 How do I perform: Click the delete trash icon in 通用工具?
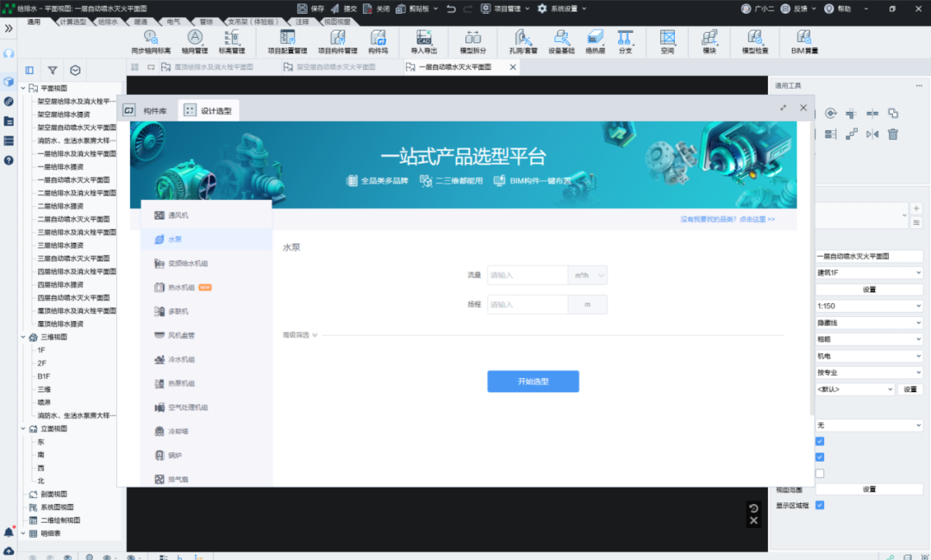(x=893, y=134)
